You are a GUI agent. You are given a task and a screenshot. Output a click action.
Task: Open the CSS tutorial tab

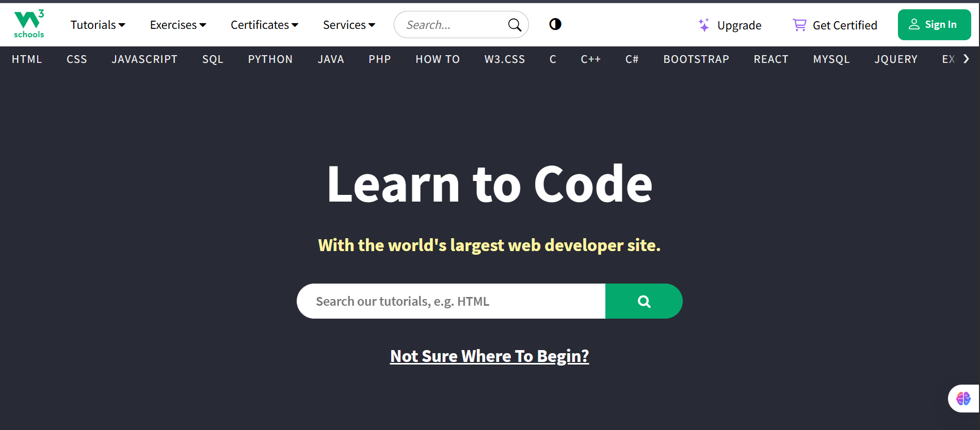tap(77, 59)
